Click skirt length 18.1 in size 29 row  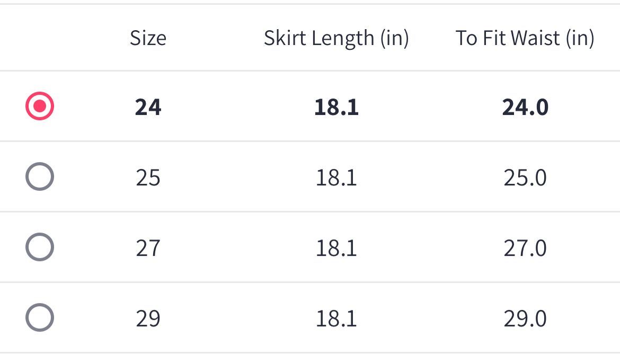point(336,318)
